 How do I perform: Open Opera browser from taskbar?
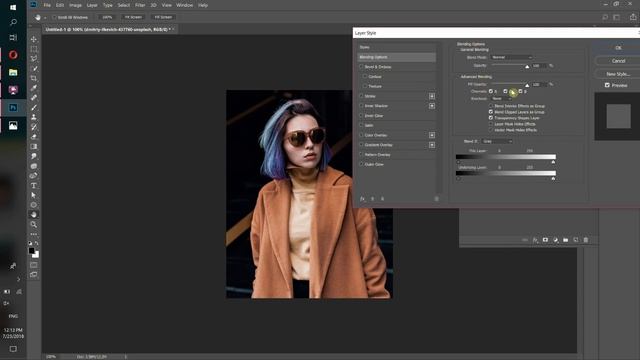tap(13, 55)
